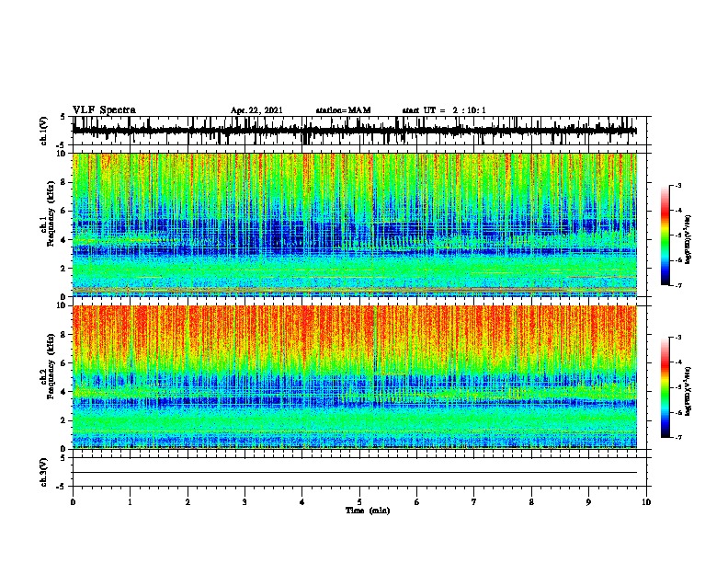The width and height of the screenshot is (728, 563).
Task: Click the "ch.1(V)" waveform axis label
Action: 44,131
